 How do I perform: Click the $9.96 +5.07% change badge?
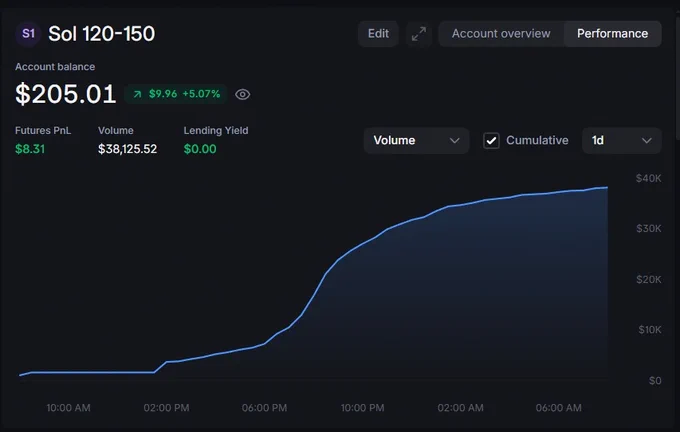[x=176, y=94]
